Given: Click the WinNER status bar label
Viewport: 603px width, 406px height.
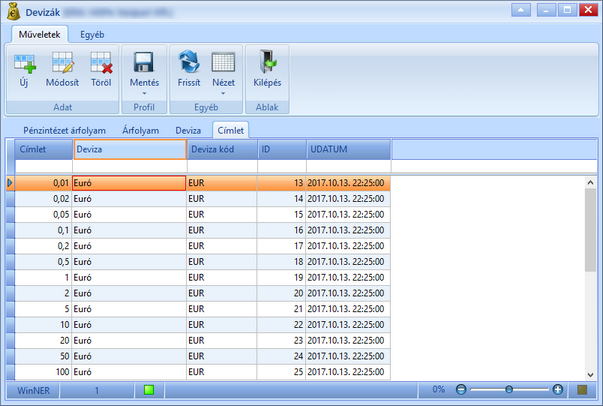Looking at the screenshot, I should [33, 390].
